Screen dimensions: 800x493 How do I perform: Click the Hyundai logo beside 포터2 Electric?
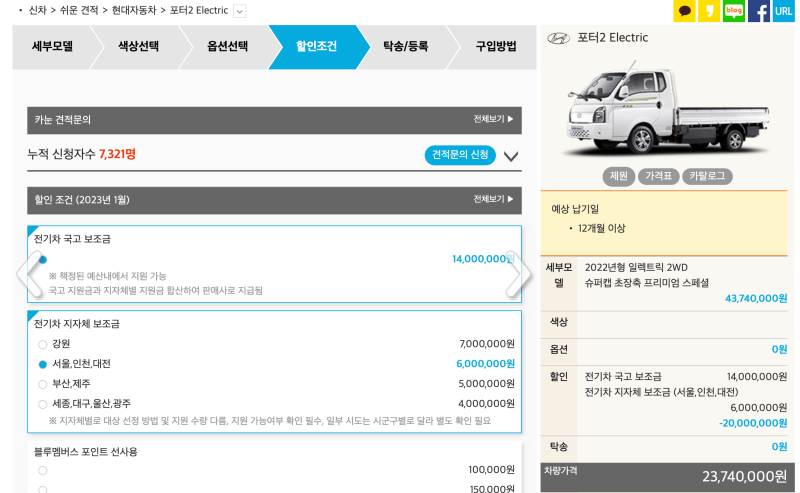(x=558, y=38)
